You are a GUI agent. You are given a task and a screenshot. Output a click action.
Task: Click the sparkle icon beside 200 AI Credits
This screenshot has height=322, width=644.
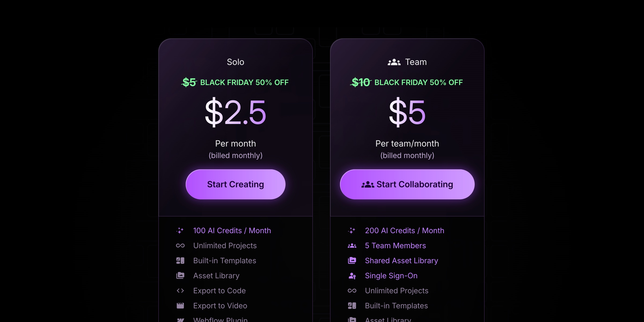tap(352, 230)
